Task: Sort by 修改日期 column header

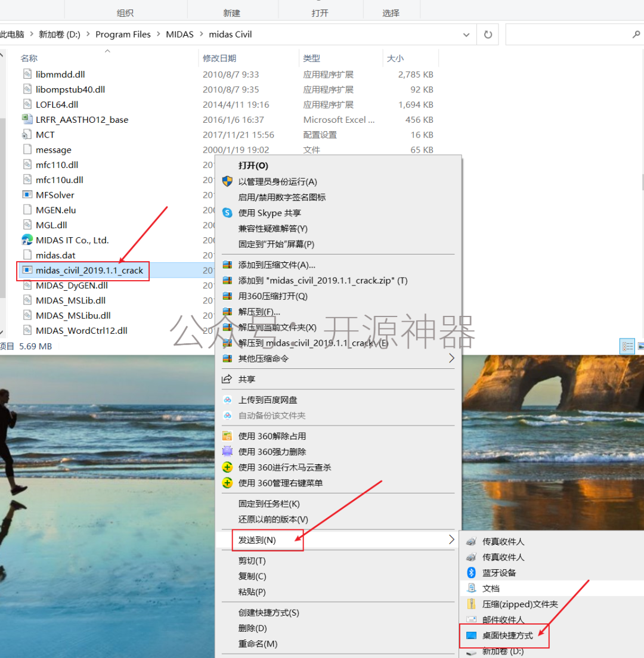Action: pyautogui.click(x=219, y=58)
